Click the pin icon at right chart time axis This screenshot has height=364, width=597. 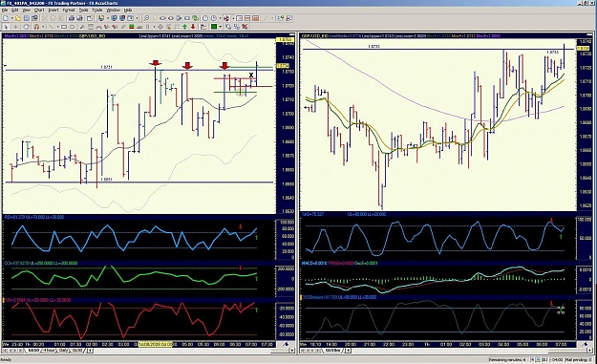(586, 344)
